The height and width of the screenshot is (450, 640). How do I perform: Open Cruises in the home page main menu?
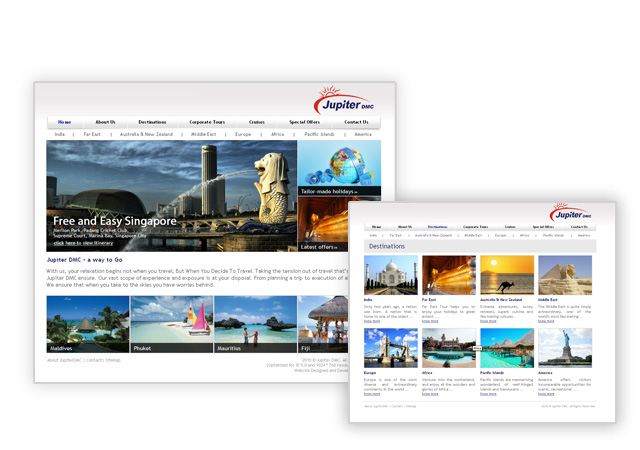click(x=257, y=122)
